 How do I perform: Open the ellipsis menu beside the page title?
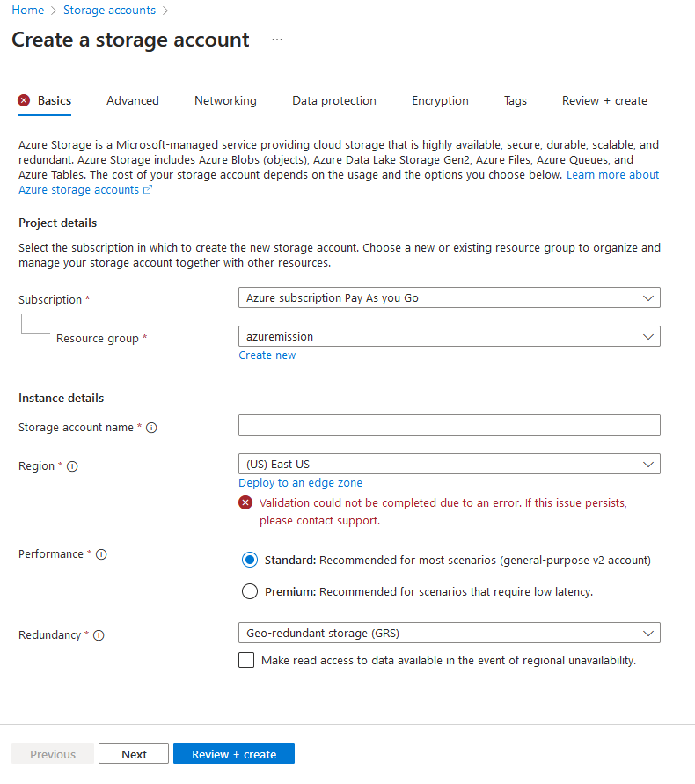coord(277,40)
